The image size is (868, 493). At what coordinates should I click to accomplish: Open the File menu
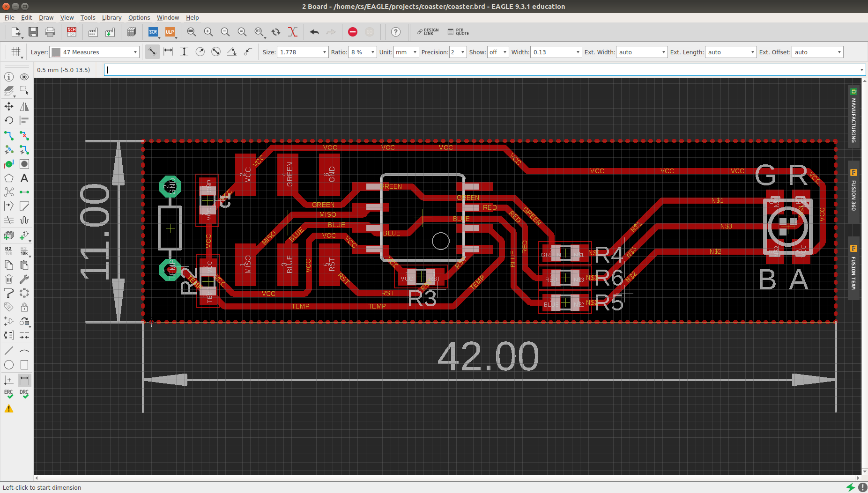9,17
